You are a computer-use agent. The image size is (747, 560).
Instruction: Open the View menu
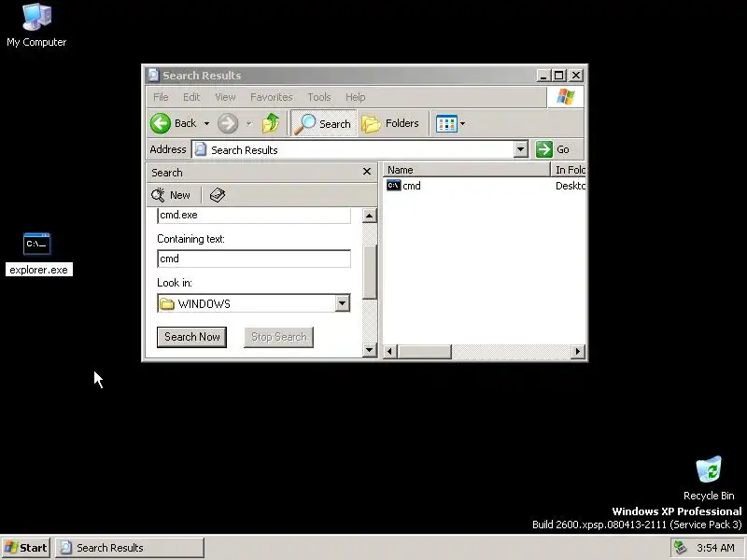click(225, 97)
